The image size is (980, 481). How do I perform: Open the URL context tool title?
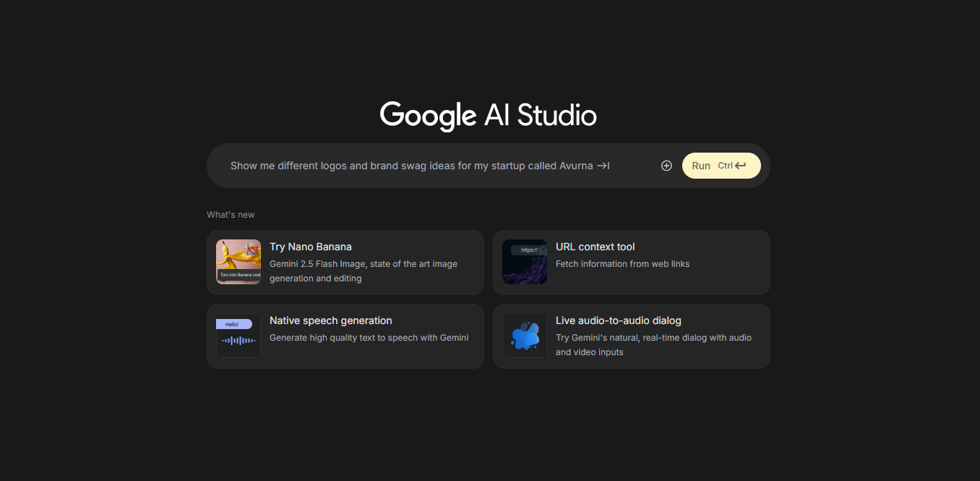pyautogui.click(x=595, y=247)
